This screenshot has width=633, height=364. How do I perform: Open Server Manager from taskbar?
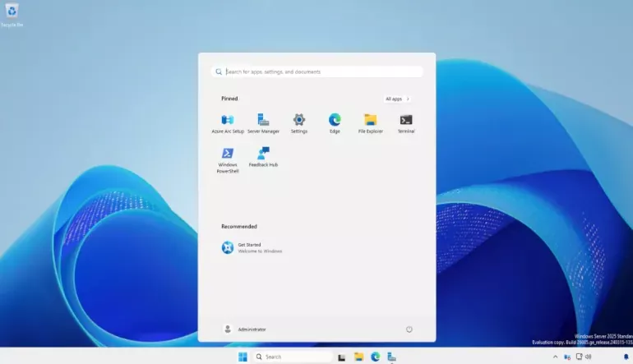391,357
